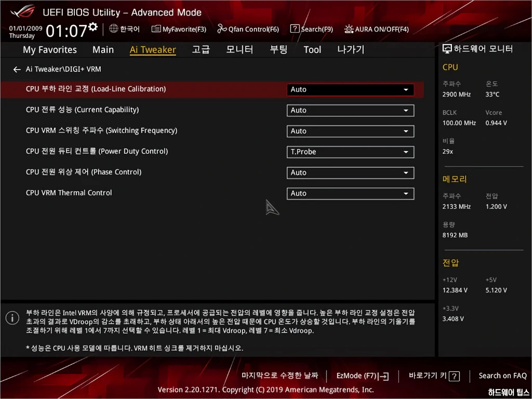
Task: Click the 3.408 V reading
Action: point(453,319)
